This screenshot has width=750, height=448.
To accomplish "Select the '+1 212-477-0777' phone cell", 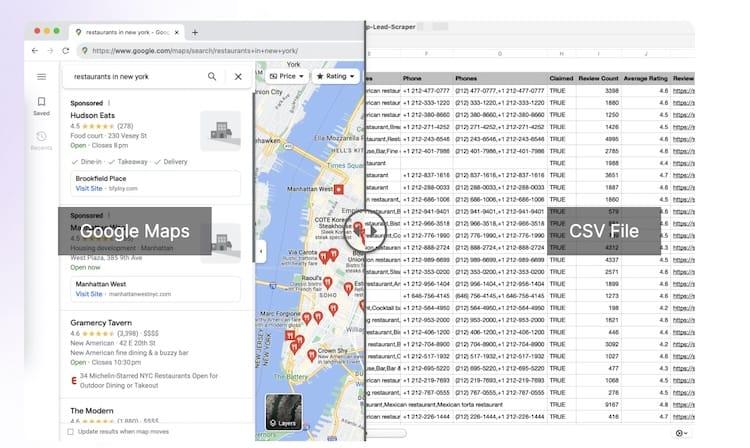I will tap(426, 90).
